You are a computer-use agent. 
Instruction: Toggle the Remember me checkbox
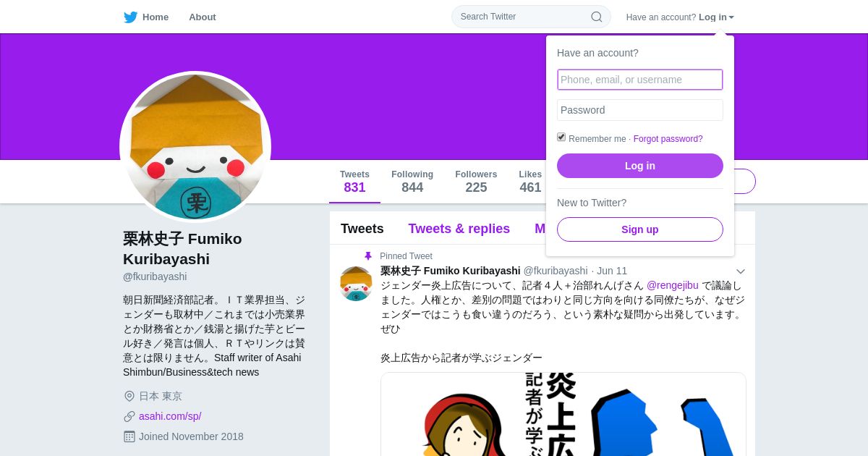561,137
